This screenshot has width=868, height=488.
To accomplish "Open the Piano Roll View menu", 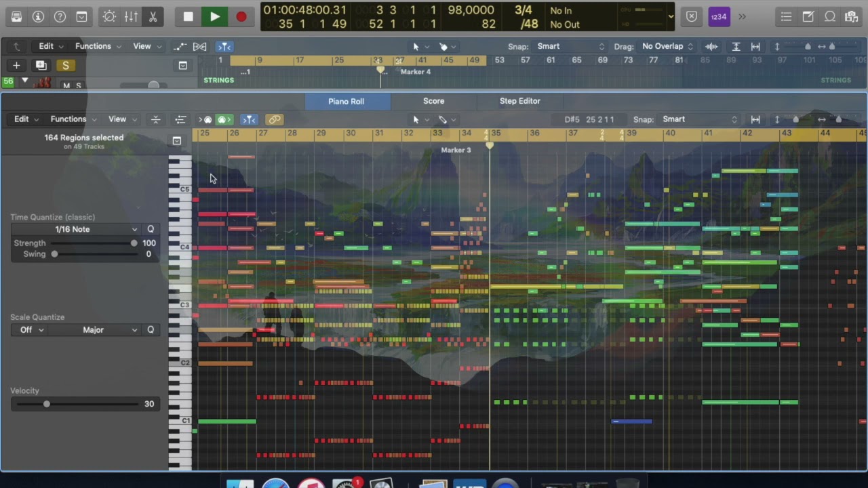I will [x=122, y=119].
